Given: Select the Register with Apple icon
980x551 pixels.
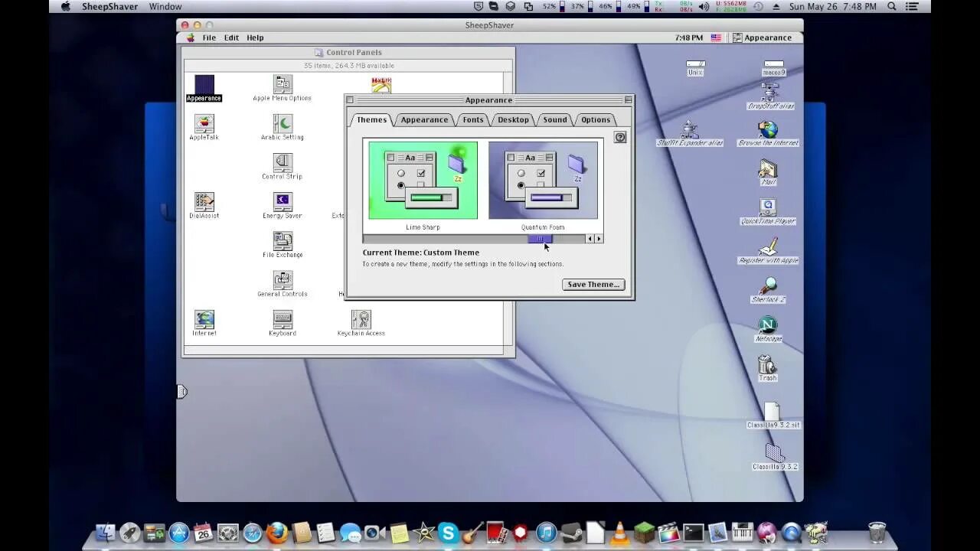Looking at the screenshot, I should tap(768, 250).
